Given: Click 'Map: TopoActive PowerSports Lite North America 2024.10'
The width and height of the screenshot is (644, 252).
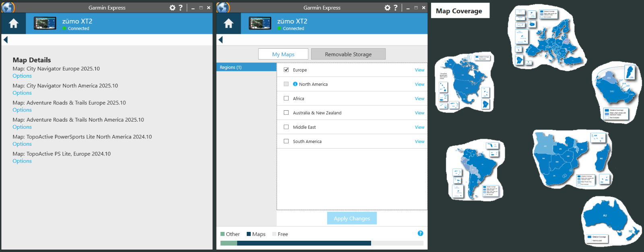Looking at the screenshot, I should (x=82, y=137).
